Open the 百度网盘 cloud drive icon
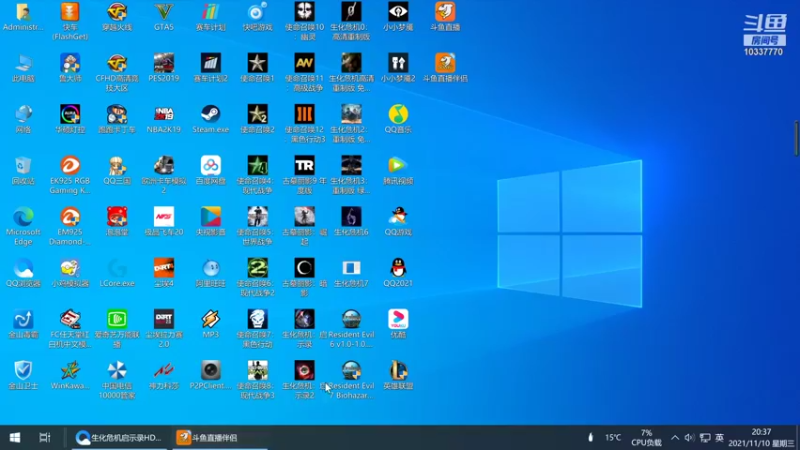 pyautogui.click(x=211, y=170)
